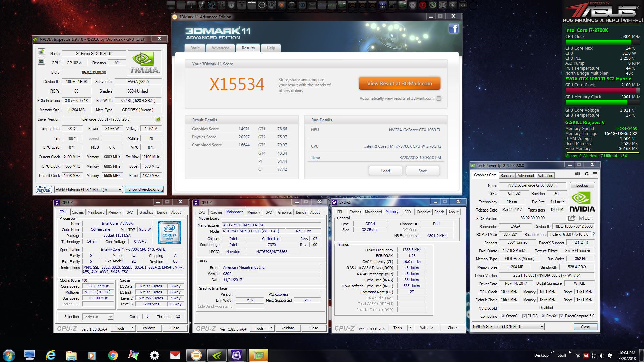Open the Windows Start orb
644x362 pixels.
click(9, 355)
